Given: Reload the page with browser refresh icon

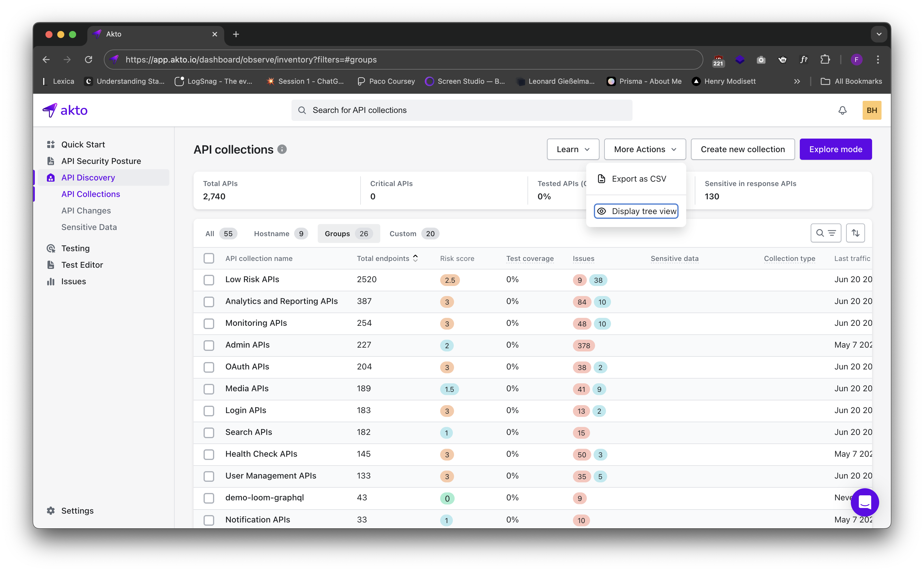Looking at the screenshot, I should [89, 59].
